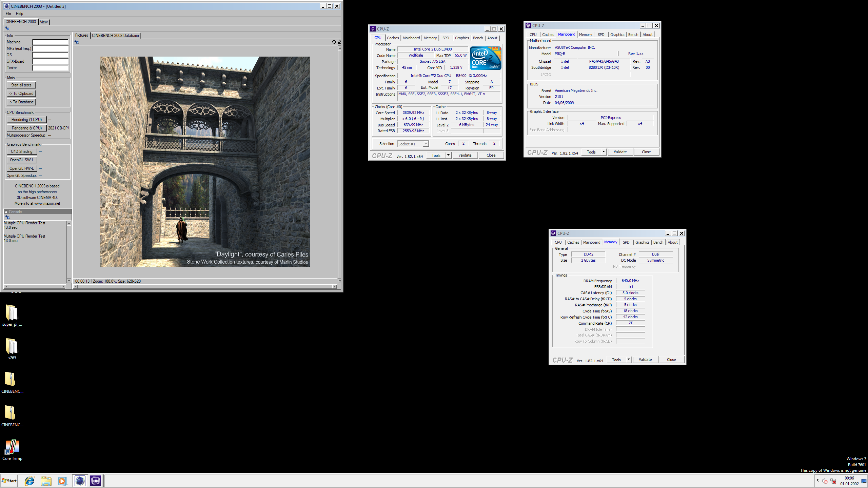Open the Tools dropdown arrow in the CPU window
The height and width of the screenshot is (488, 868).
tap(448, 155)
